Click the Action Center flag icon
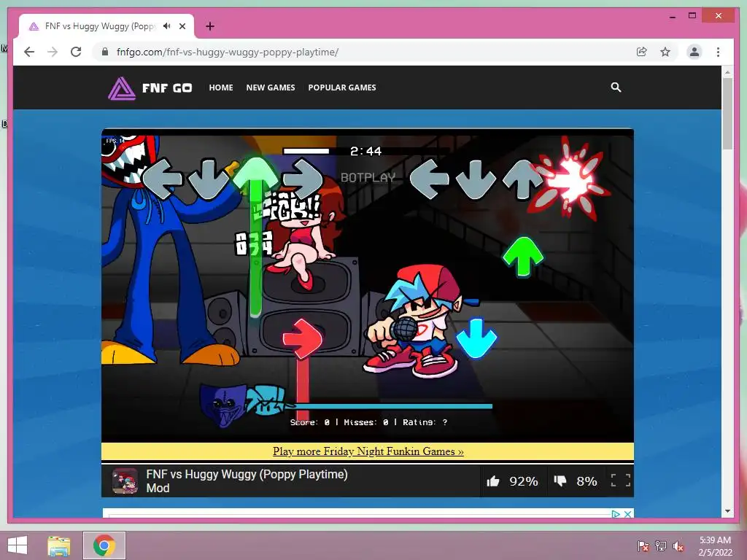The height and width of the screenshot is (560, 747). pyautogui.click(x=643, y=546)
